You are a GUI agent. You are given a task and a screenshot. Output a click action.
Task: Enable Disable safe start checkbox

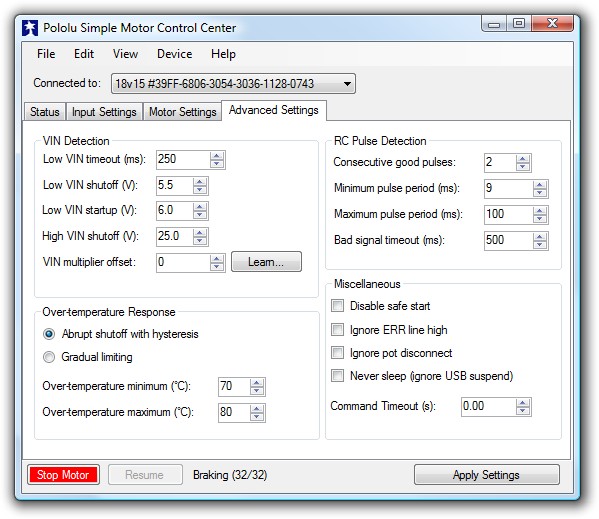[x=337, y=306]
